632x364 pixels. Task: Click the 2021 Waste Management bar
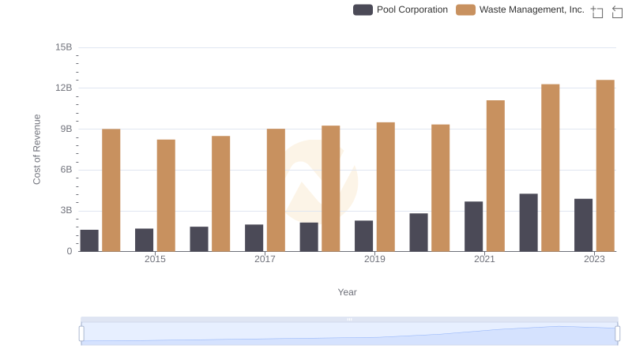[495, 176]
